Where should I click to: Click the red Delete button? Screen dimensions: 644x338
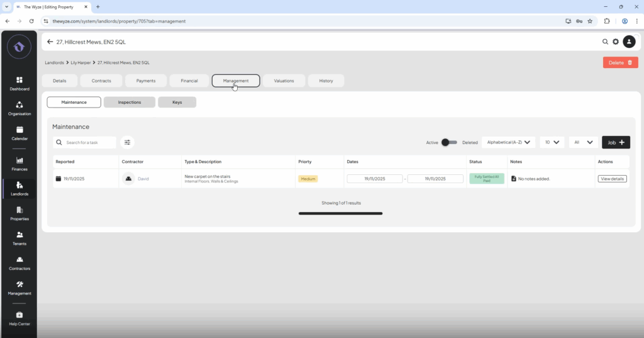coord(620,62)
